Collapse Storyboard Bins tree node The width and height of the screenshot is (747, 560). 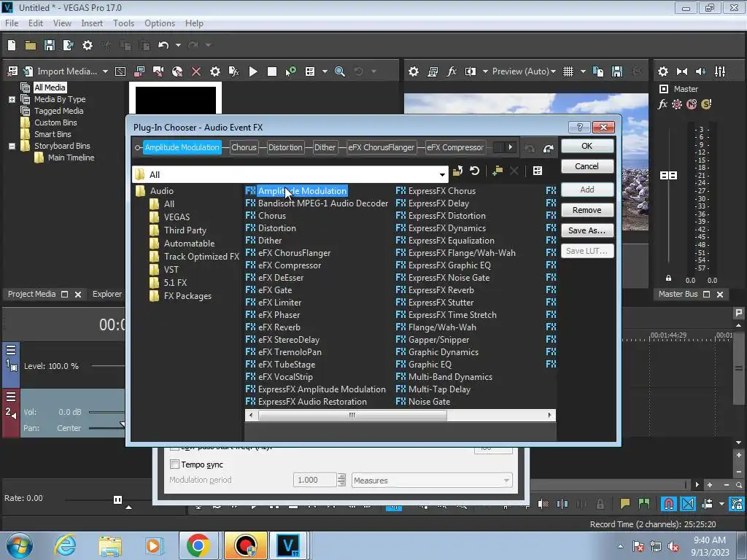(12, 146)
